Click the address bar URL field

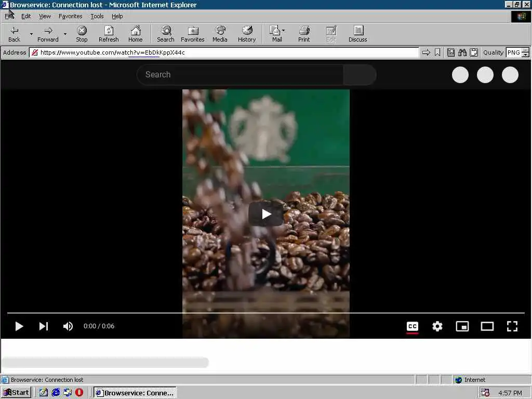click(224, 52)
